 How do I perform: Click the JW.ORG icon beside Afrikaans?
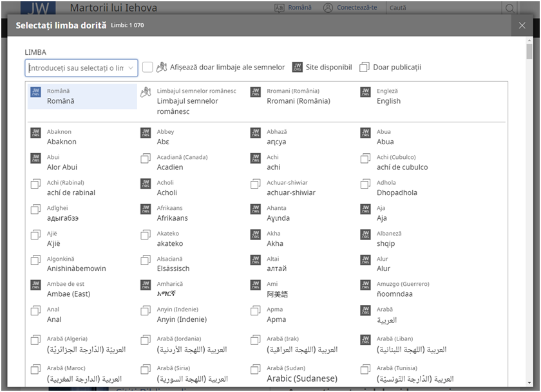[x=146, y=209]
